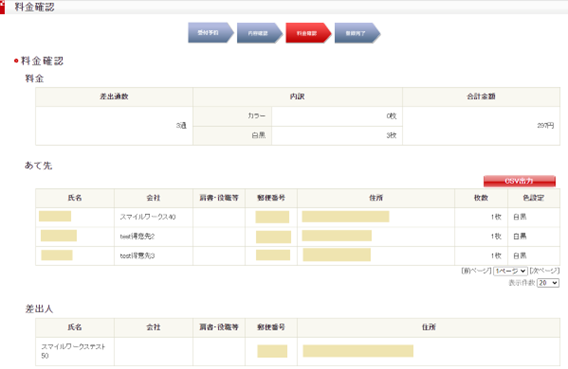Click company cell test得意先3
The image size is (568, 369).
coord(137,256)
